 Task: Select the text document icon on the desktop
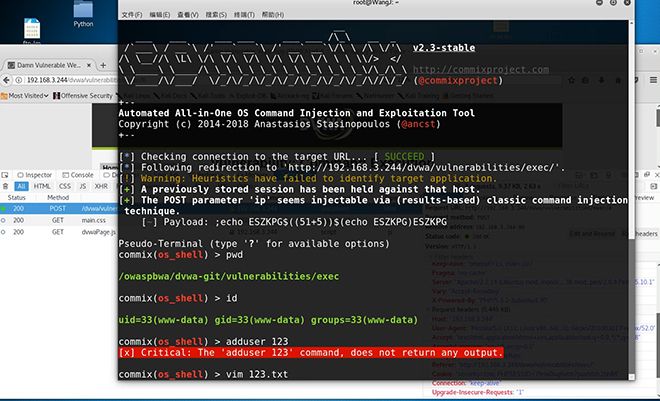(x=32, y=30)
